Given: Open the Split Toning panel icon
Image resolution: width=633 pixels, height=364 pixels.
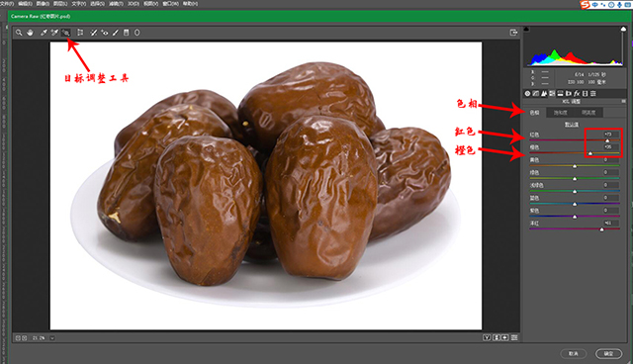Looking at the screenshot, I should click(560, 94).
